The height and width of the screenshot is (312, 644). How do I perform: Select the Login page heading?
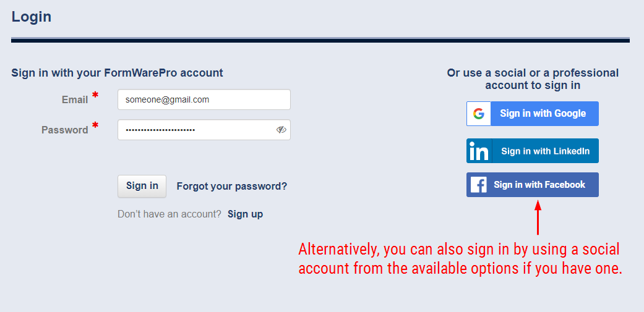coord(31,17)
